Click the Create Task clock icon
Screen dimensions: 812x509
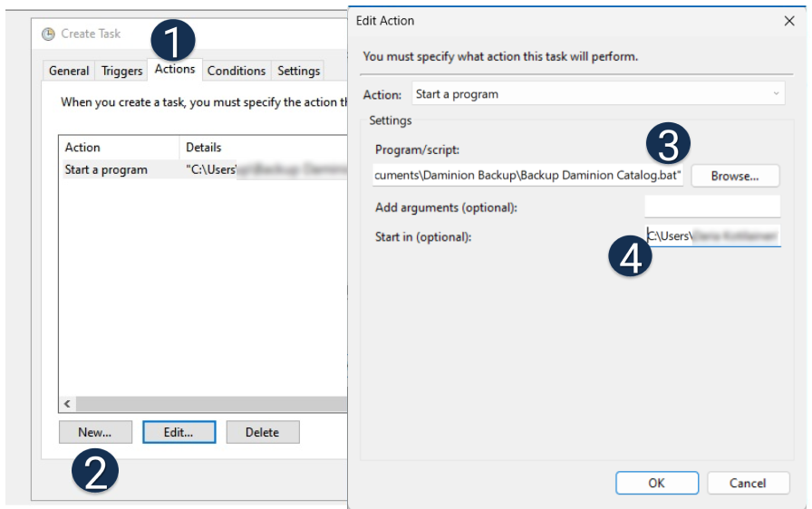(49, 34)
